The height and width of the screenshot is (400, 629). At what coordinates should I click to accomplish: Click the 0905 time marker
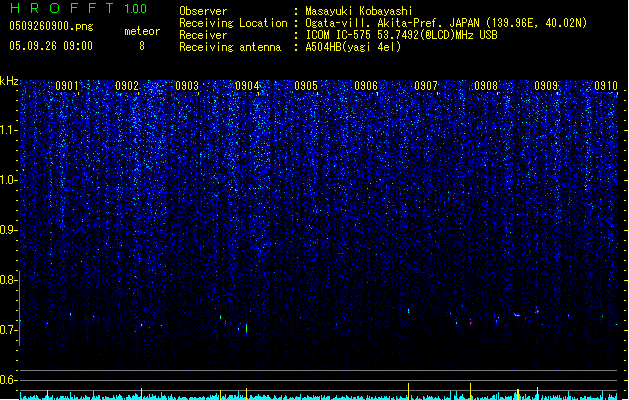point(306,86)
